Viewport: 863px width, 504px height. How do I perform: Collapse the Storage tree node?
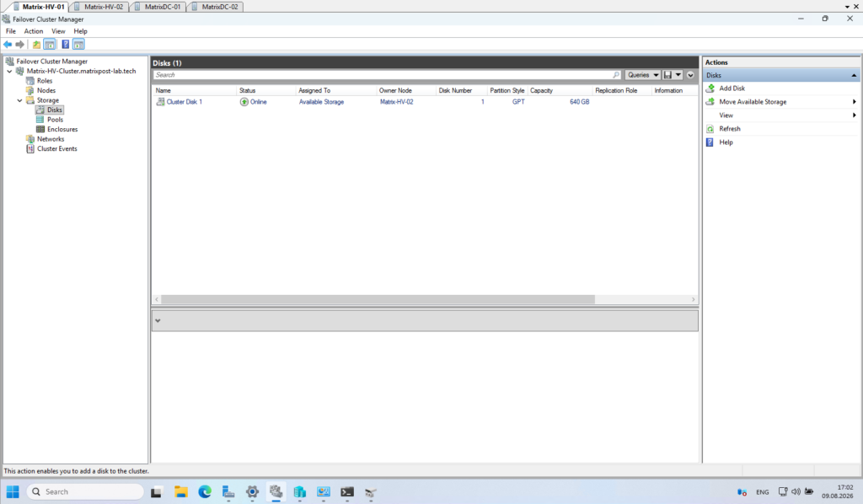20,100
